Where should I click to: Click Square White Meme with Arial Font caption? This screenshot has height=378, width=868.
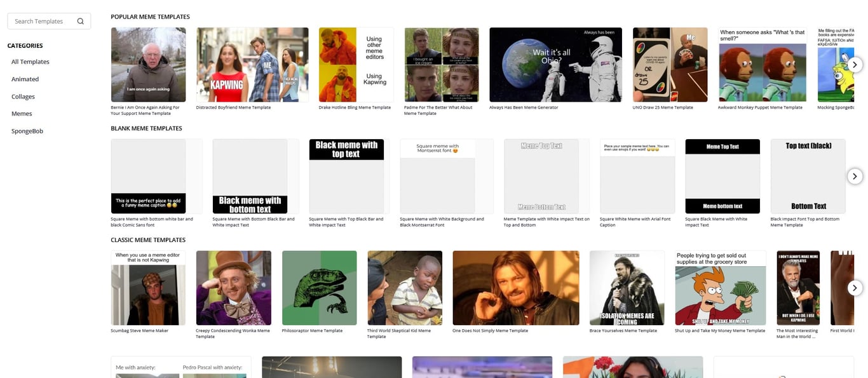(635, 222)
